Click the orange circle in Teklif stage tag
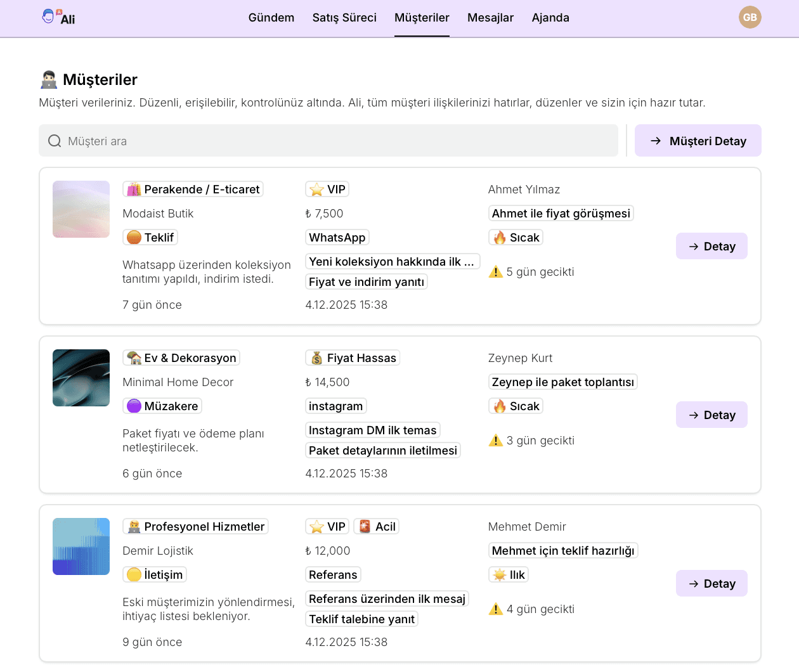This screenshot has height=672, width=799. click(134, 238)
